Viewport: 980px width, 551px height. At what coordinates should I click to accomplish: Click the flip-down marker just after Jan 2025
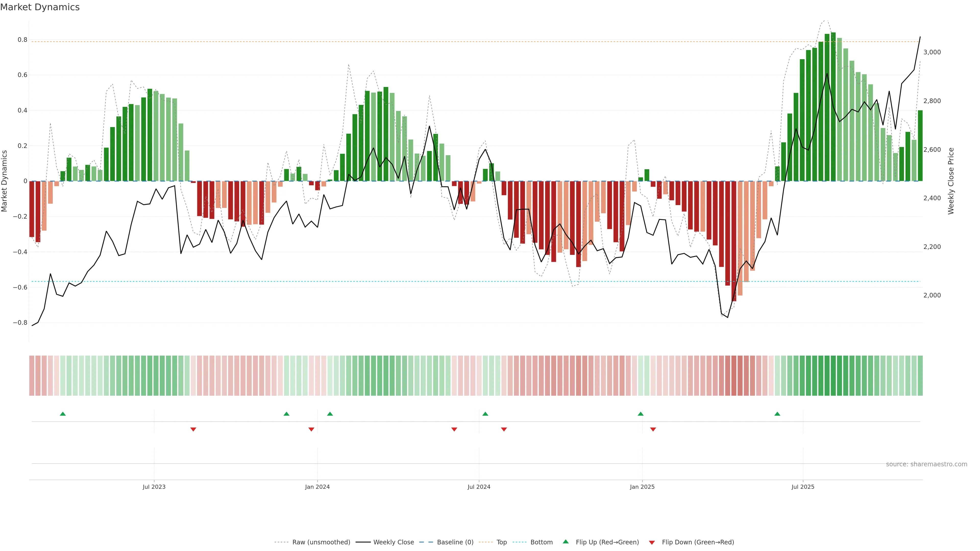[x=653, y=429]
